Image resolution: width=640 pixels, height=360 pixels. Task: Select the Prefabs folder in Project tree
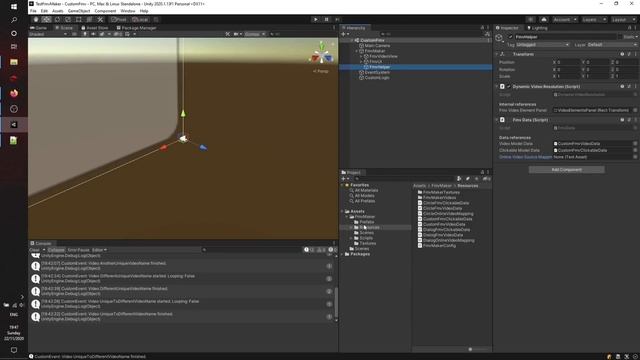pyautogui.click(x=364, y=222)
